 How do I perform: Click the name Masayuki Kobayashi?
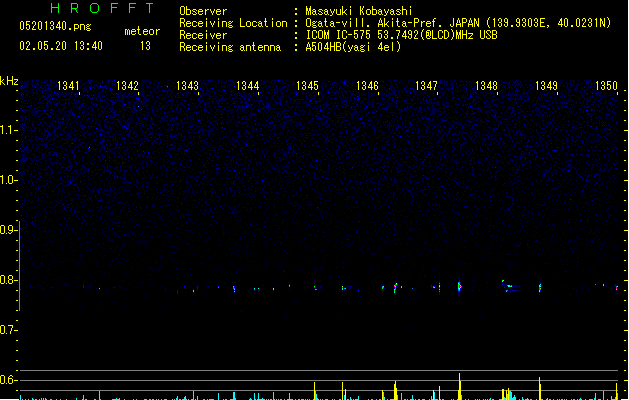point(359,11)
